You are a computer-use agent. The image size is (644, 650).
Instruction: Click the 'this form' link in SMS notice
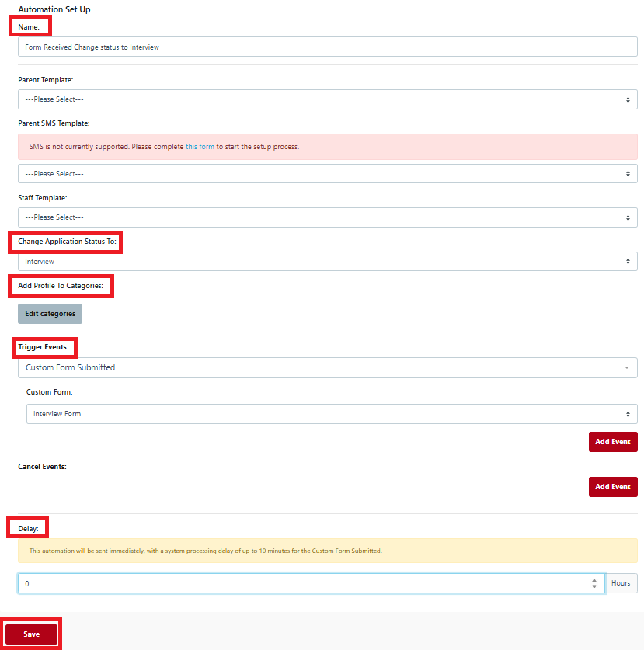200,146
